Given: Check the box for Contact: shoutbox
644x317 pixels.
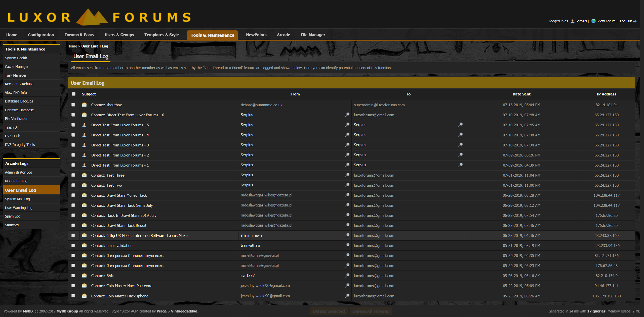Looking at the screenshot, I should click(x=73, y=105).
